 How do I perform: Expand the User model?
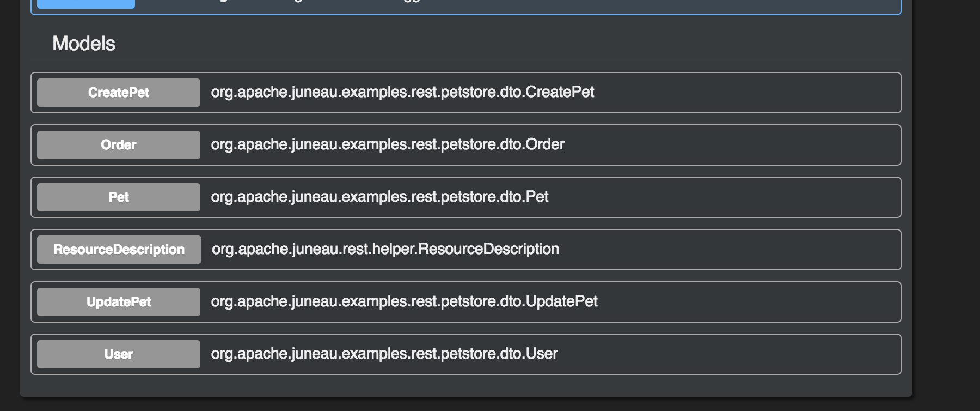(118, 354)
